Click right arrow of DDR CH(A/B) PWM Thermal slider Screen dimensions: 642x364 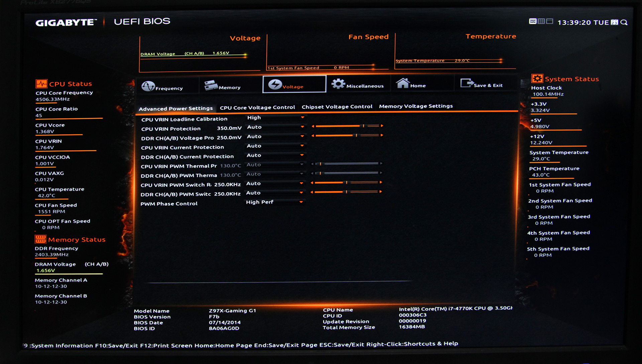pyautogui.click(x=381, y=173)
